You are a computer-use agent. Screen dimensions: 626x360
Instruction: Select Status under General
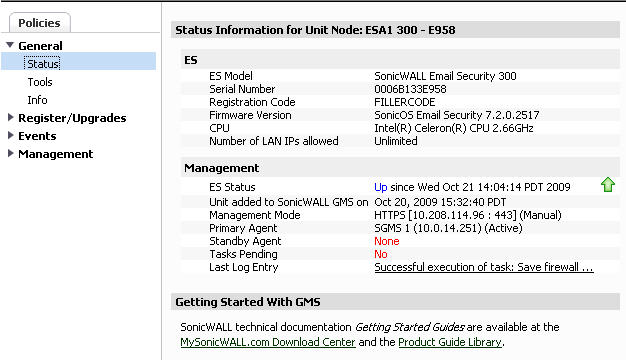43,64
